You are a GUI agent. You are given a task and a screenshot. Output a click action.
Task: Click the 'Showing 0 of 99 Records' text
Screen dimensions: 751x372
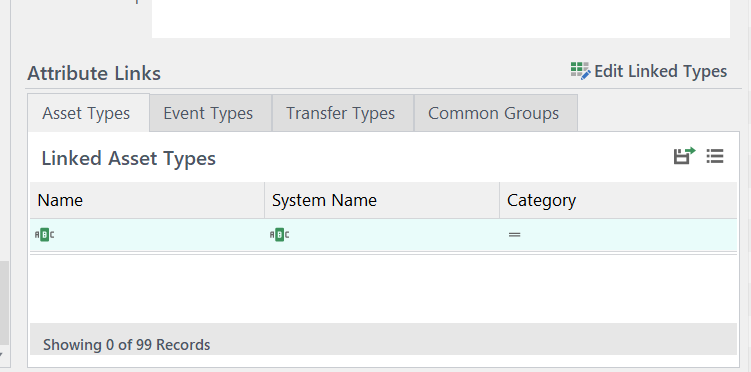click(126, 345)
